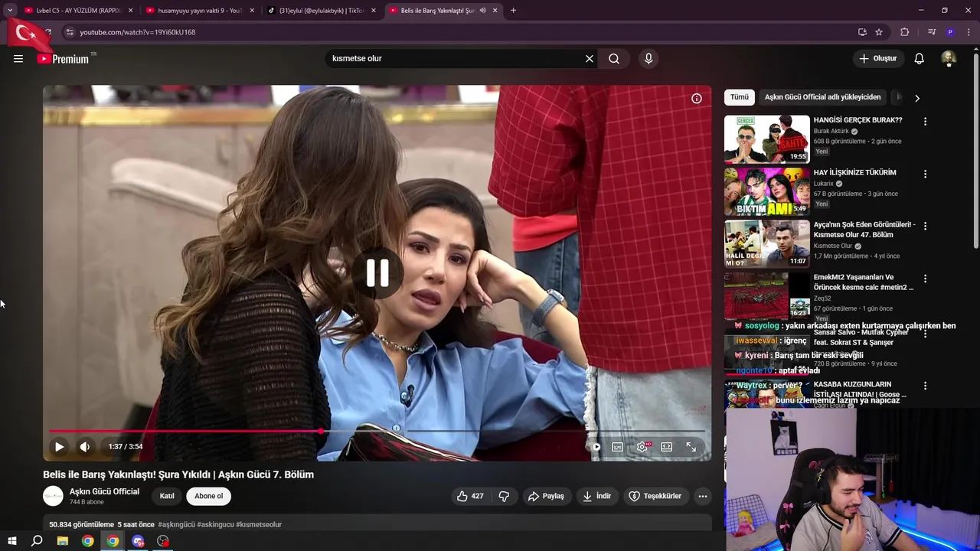Click the magnifier search button
This screenshot has height=551, width=980.
[614, 58]
